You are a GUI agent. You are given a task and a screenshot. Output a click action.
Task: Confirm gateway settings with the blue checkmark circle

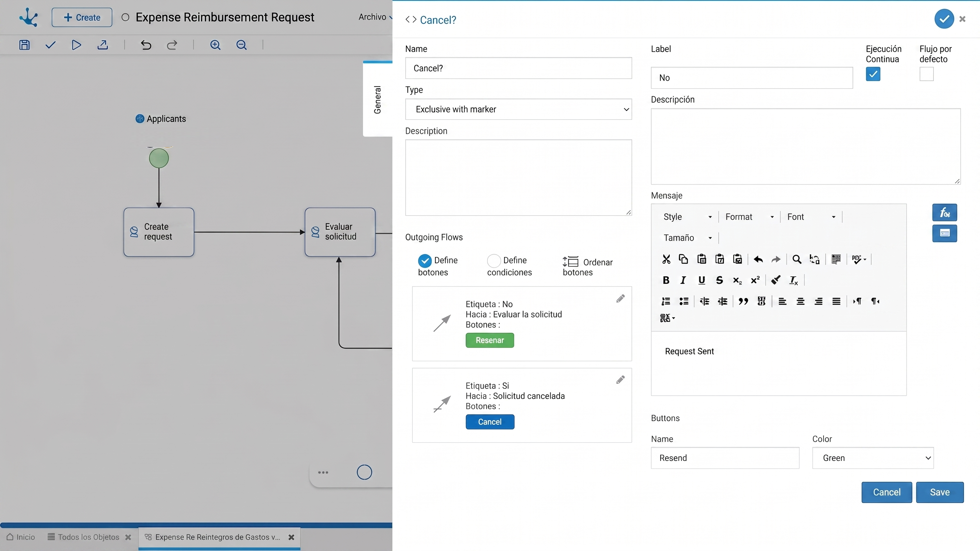[944, 19]
